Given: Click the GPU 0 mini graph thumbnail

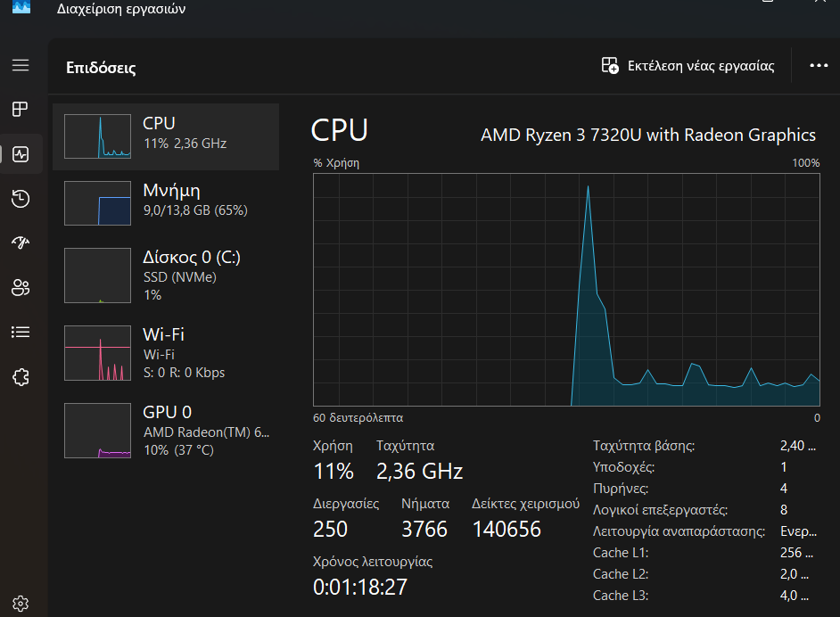Looking at the screenshot, I should point(97,431).
